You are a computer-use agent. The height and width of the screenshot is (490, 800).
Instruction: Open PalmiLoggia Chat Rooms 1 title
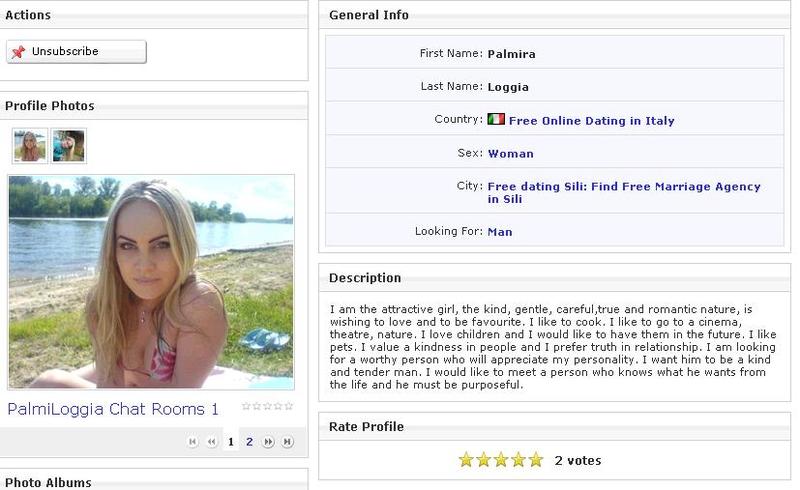click(x=113, y=409)
